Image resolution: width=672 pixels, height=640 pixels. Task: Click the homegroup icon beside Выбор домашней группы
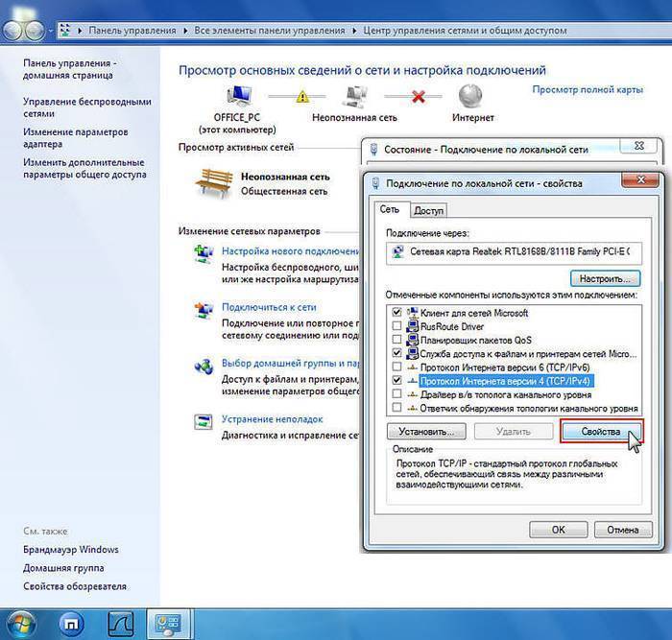click(204, 367)
